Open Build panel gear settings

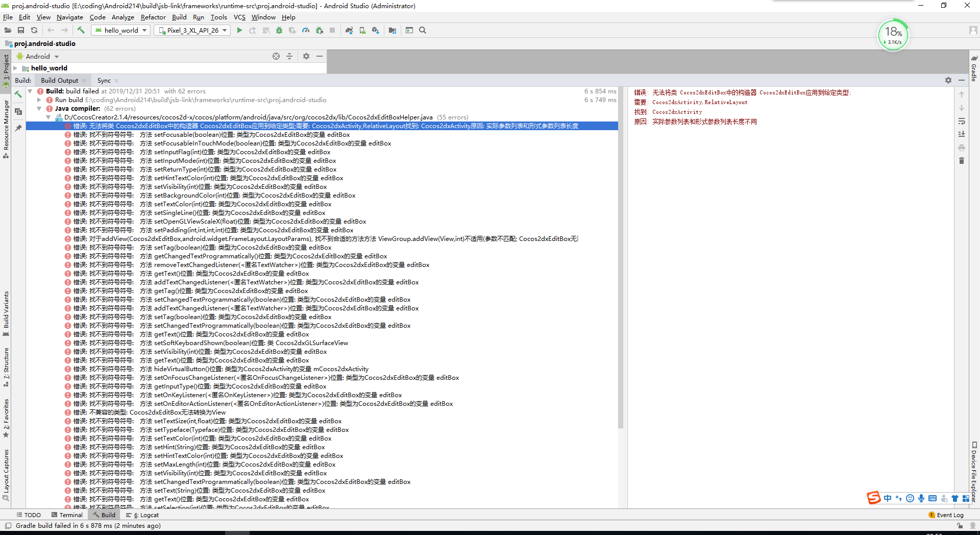pos(948,80)
